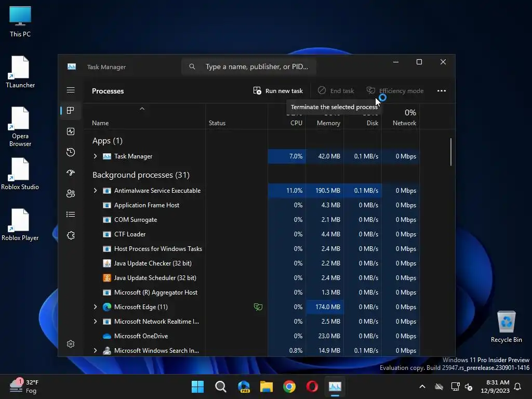
Task: Expand Microsoft Network Realtime row
Action: pyautogui.click(x=96, y=322)
